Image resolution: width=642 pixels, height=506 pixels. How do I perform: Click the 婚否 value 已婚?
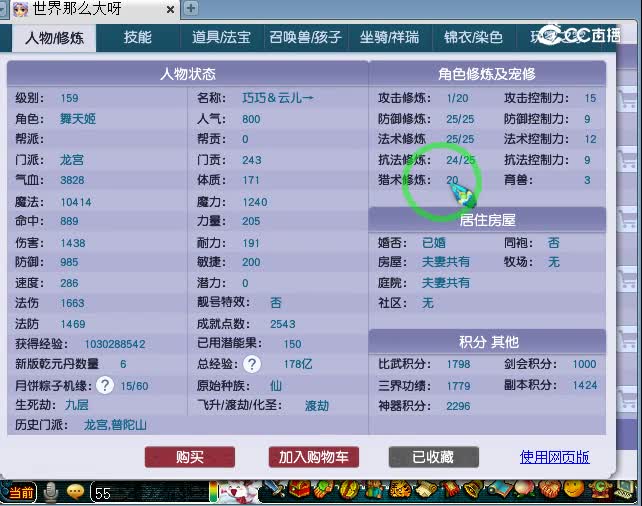[434, 243]
